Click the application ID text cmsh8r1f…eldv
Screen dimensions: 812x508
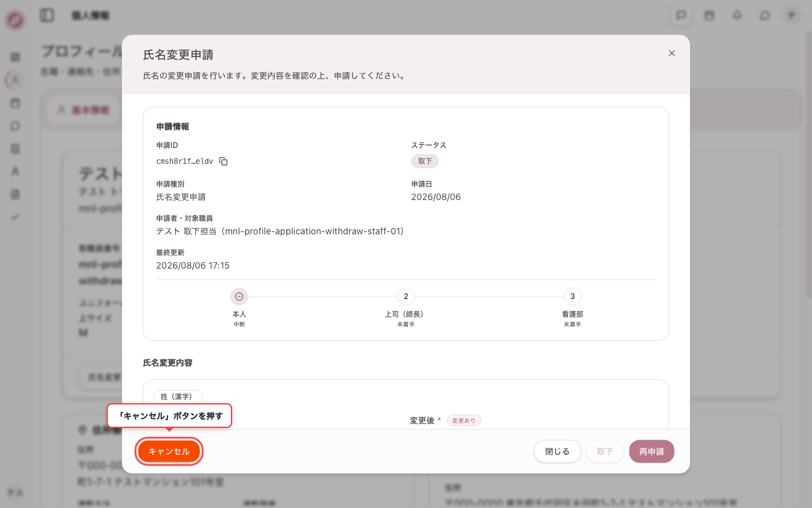coord(185,161)
